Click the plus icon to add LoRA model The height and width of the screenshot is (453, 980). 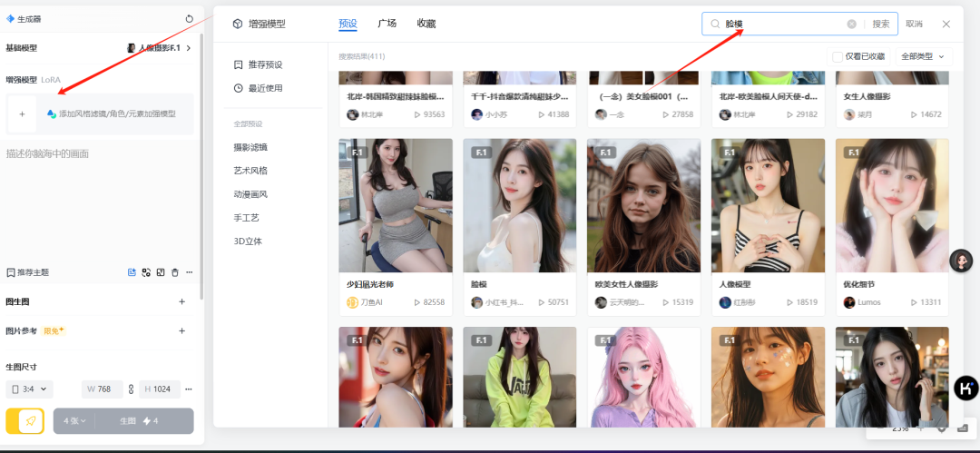pos(22,114)
